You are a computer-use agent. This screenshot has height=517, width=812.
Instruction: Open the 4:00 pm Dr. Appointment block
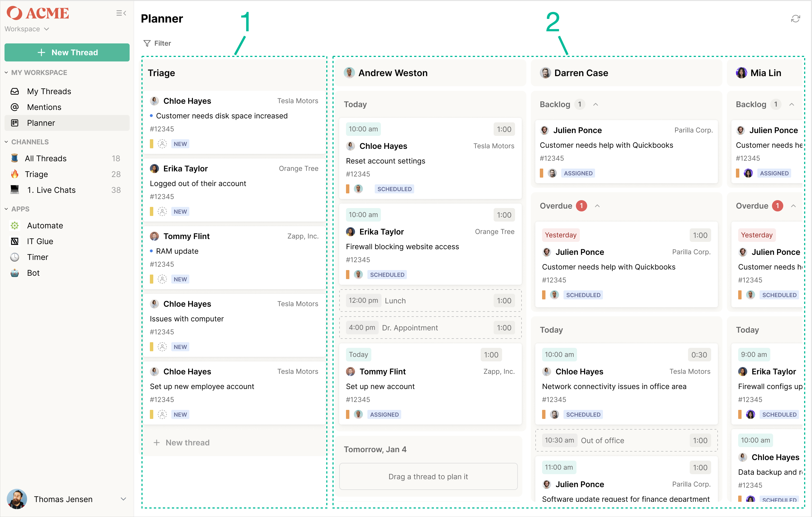pyautogui.click(x=431, y=328)
